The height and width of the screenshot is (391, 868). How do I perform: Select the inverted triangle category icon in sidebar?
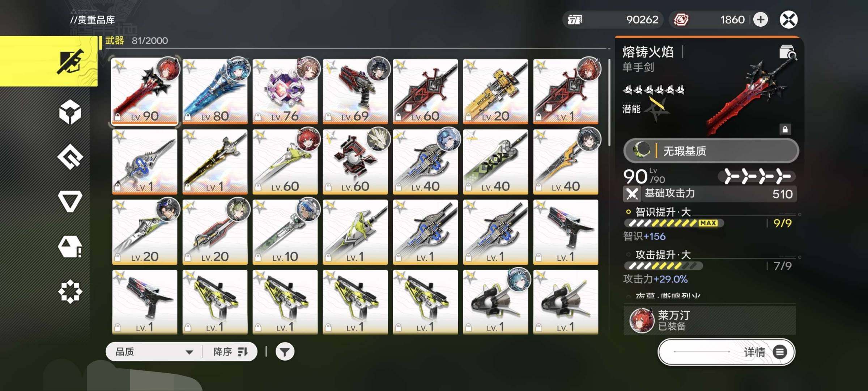coord(70,201)
